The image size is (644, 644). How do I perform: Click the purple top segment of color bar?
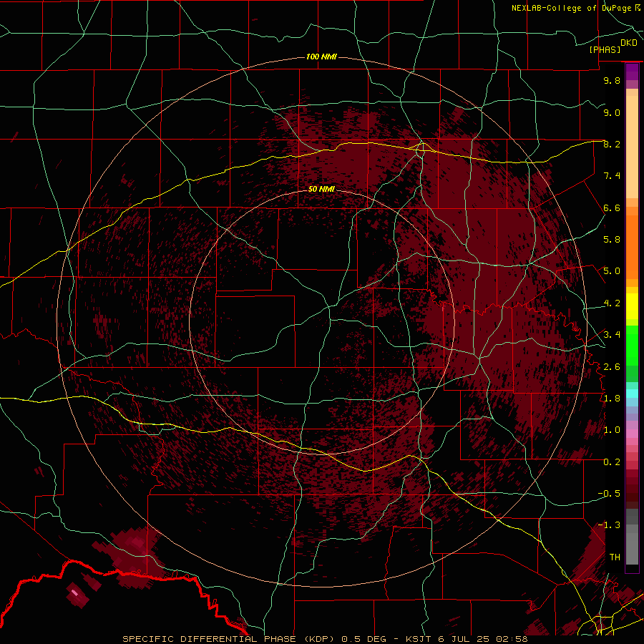point(632,72)
